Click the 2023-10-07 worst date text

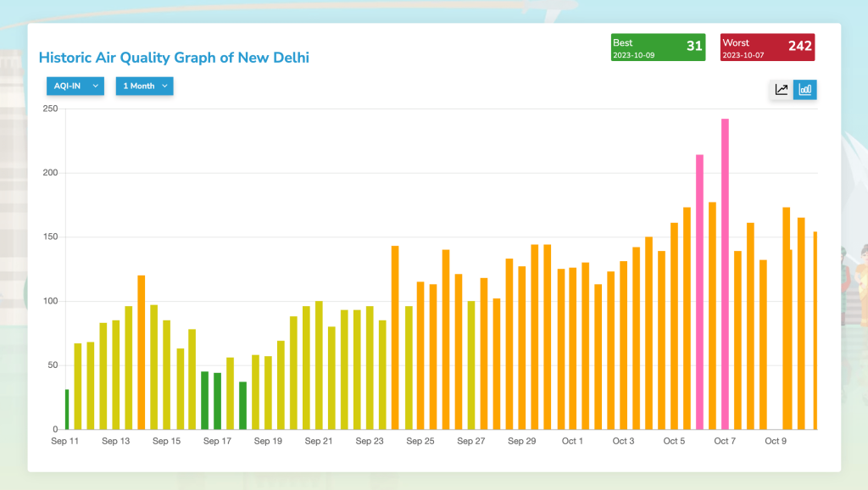[x=743, y=55]
